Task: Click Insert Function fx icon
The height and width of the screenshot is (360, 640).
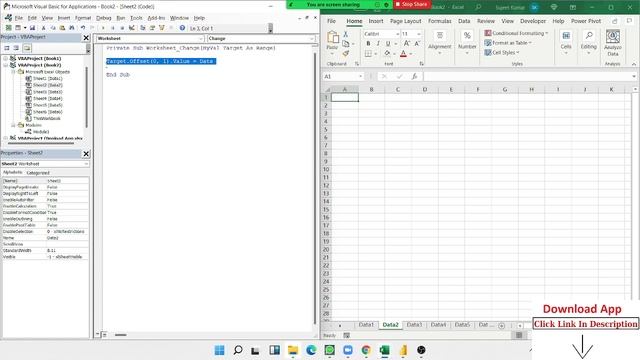Action: click(x=414, y=76)
